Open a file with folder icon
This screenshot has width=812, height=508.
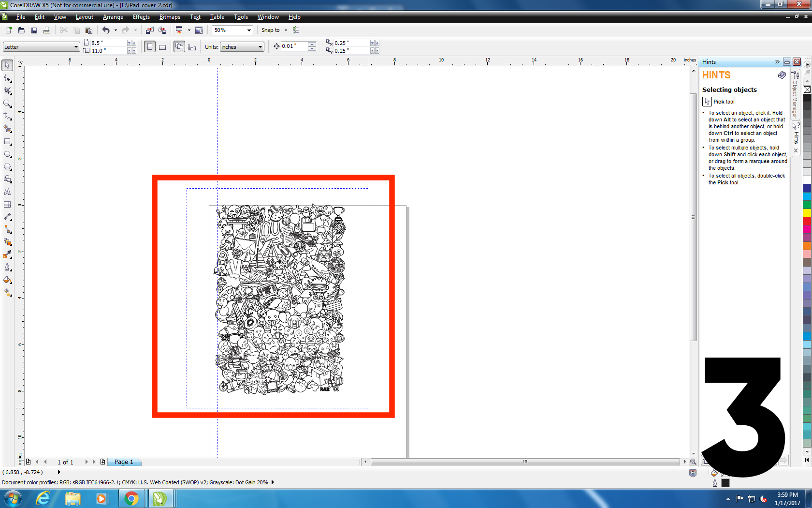pos(21,30)
